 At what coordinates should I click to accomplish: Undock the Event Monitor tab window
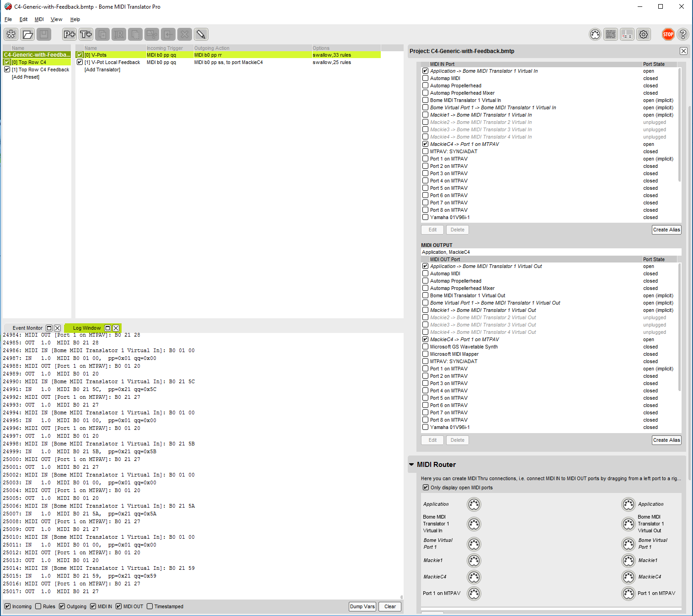[x=49, y=328]
